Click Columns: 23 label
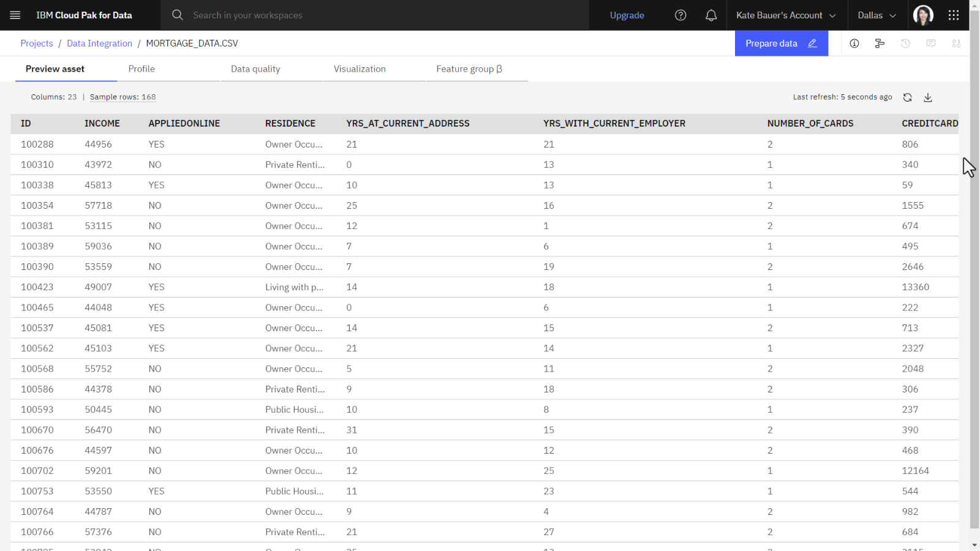Viewport: 980px width, 551px height. tap(54, 97)
